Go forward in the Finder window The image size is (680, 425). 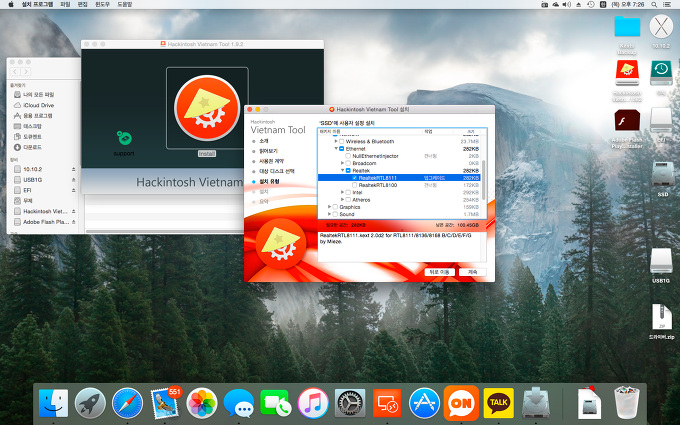point(26,72)
